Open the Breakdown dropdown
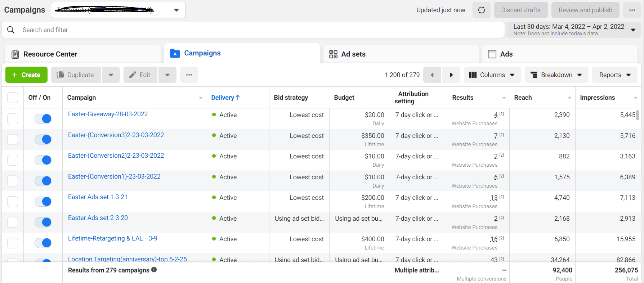Image resolution: width=644 pixels, height=283 pixels. tap(556, 75)
